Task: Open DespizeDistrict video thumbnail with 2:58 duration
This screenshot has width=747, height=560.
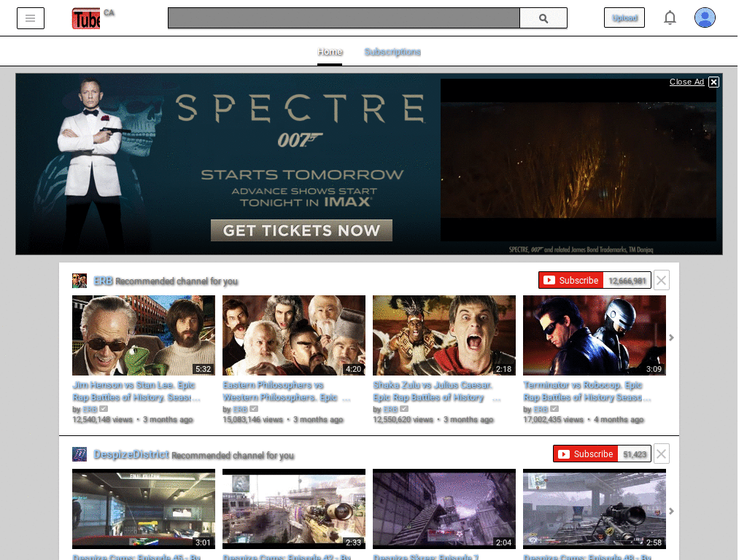Action: [x=595, y=509]
